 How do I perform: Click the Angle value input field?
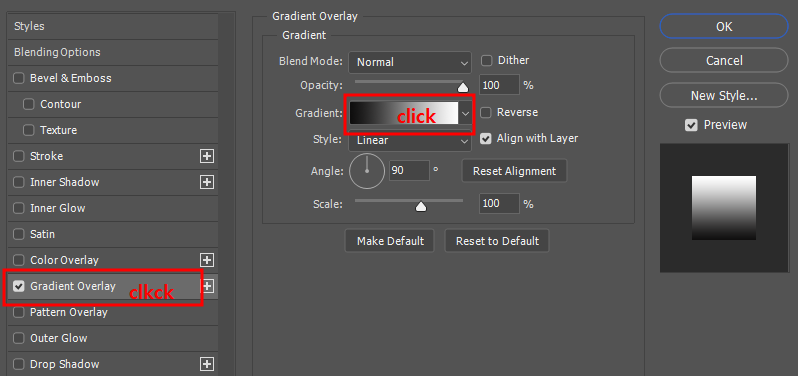point(409,170)
